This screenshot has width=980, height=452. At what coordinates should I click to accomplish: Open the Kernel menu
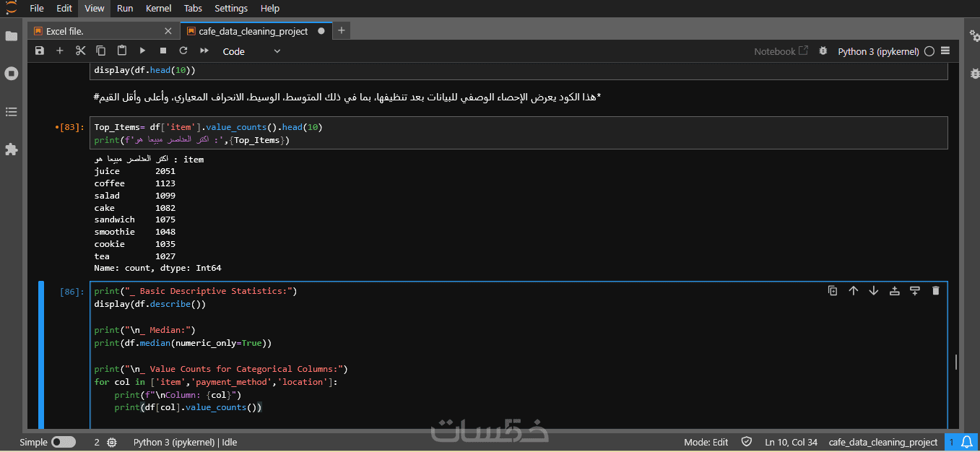pyautogui.click(x=158, y=9)
